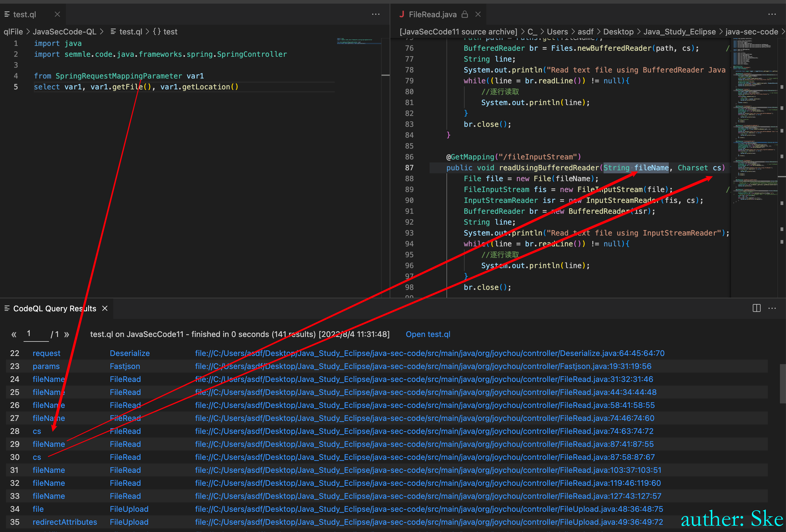Image resolution: width=786 pixels, height=532 pixels.
Task: Click qlFile in the breadcrumb
Action: [13, 31]
